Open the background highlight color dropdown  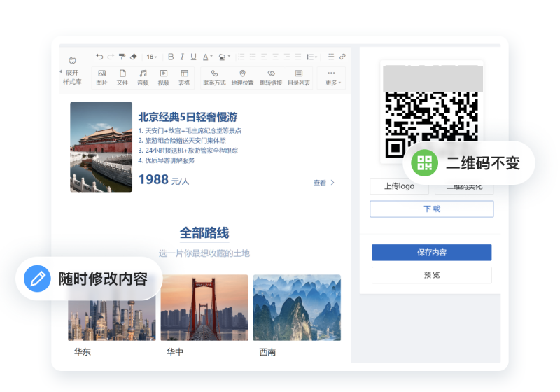224,57
